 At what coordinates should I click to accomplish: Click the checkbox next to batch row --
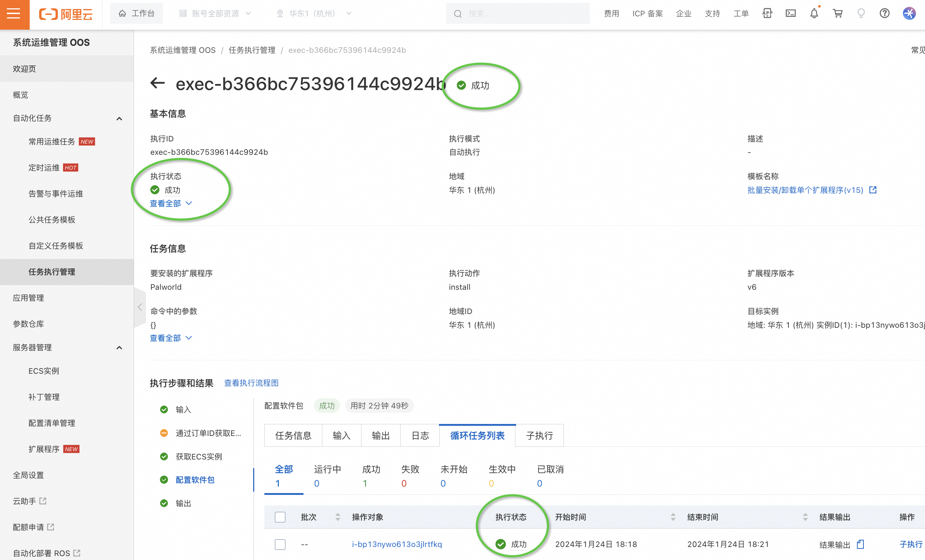pyautogui.click(x=281, y=544)
